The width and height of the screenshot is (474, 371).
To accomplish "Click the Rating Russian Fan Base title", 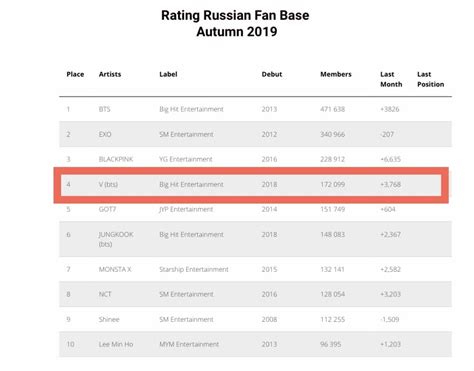I will pyautogui.click(x=235, y=15).
